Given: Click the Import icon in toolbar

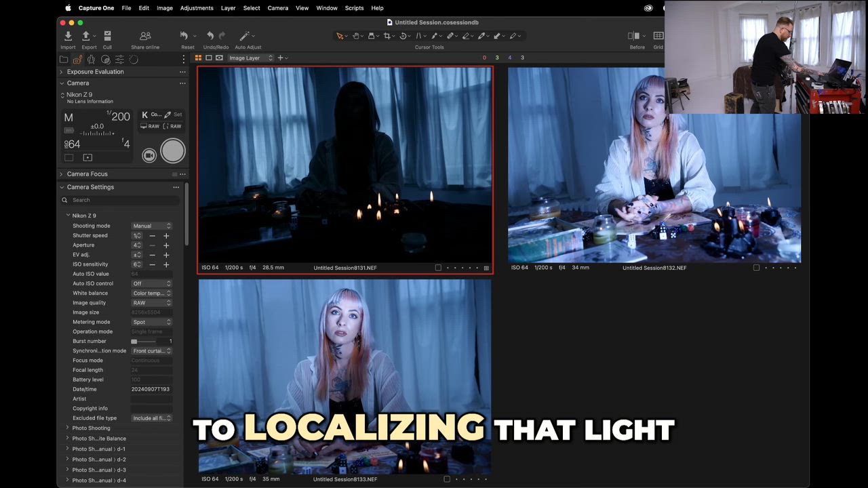Looking at the screenshot, I should click(x=68, y=36).
